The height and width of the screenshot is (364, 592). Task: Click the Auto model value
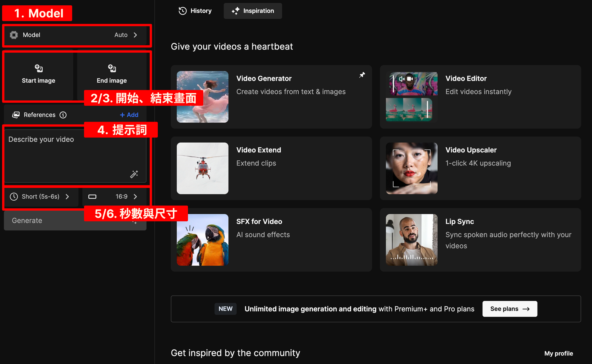pos(121,35)
